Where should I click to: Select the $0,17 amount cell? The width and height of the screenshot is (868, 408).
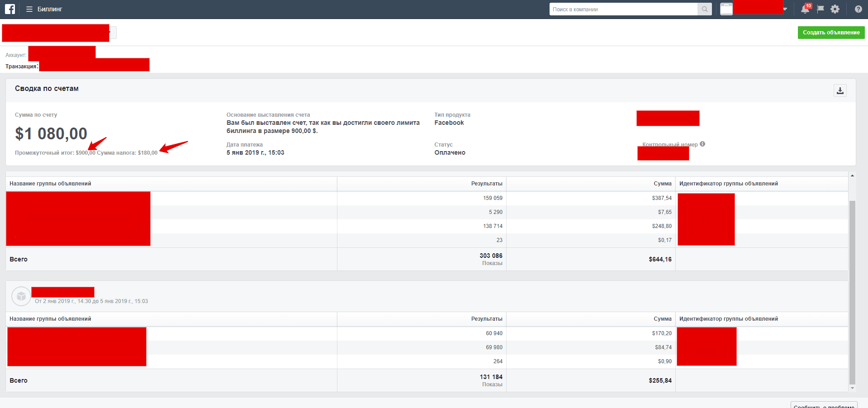[664, 240]
